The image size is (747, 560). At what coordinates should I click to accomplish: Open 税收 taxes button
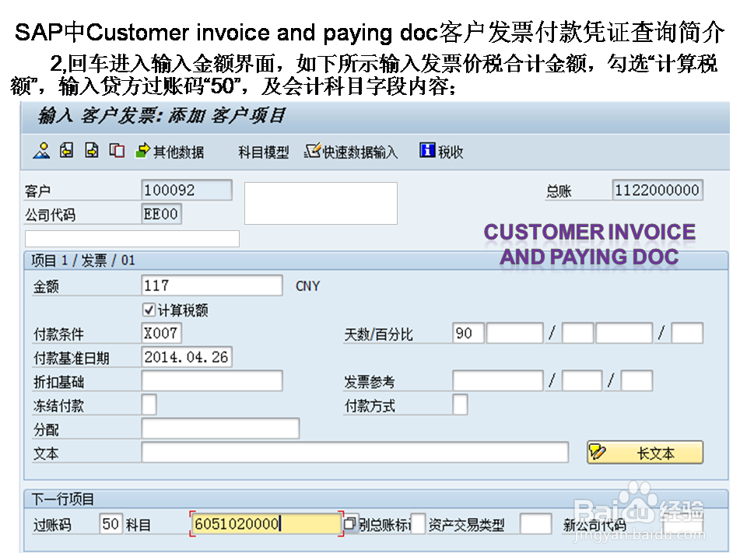[441, 151]
